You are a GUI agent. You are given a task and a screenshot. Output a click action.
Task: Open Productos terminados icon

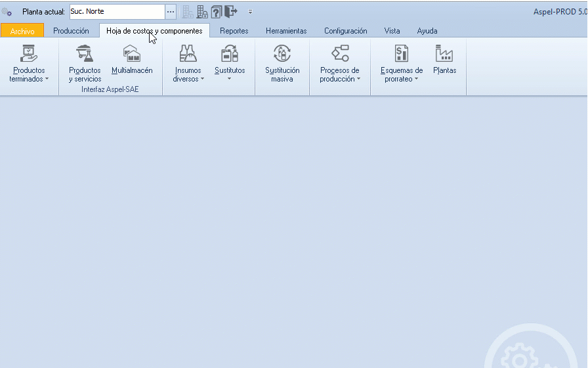click(x=29, y=54)
